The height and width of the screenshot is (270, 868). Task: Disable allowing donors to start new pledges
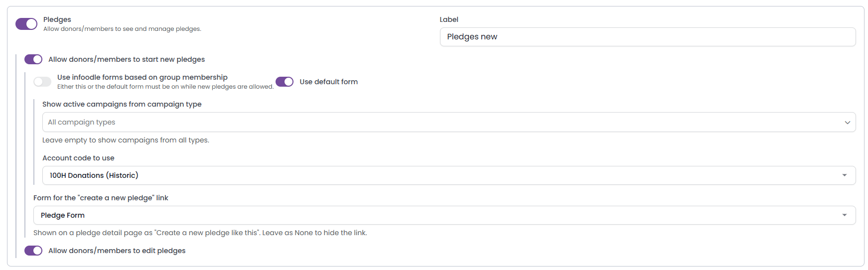(x=33, y=59)
